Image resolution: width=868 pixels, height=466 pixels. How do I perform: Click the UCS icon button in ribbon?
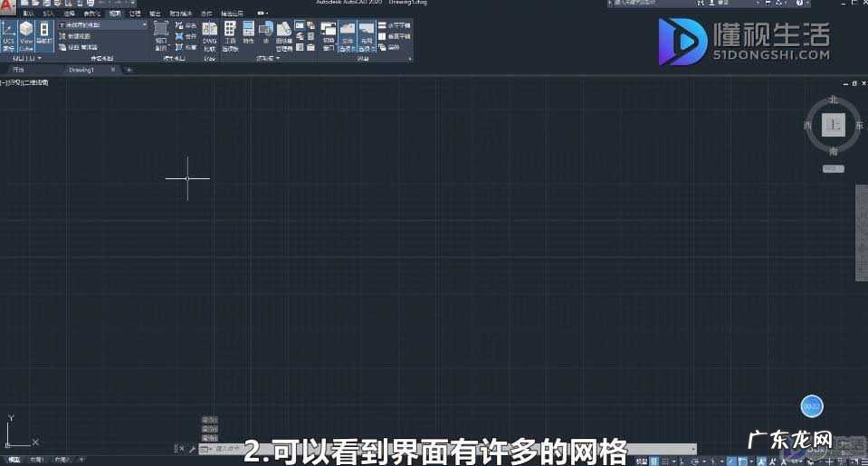(x=8, y=36)
